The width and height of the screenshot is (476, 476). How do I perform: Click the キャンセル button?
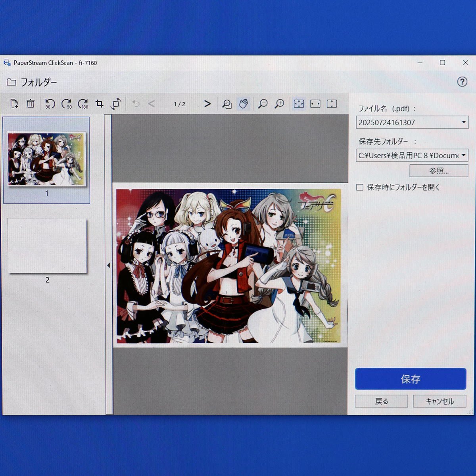pos(440,401)
